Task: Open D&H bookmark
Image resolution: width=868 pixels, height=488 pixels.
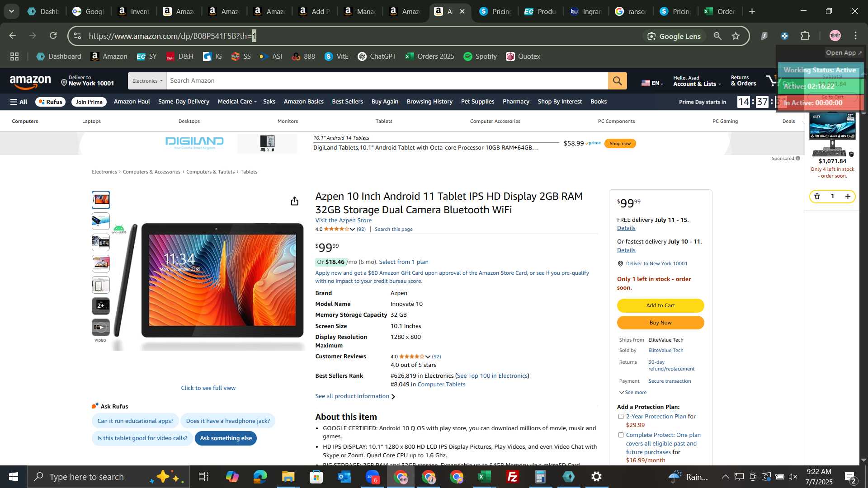Action: tap(180, 56)
